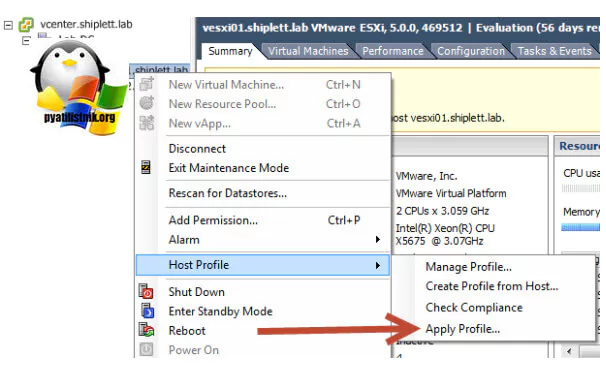
Task: Click the New vApp icon
Action: click(147, 123)
